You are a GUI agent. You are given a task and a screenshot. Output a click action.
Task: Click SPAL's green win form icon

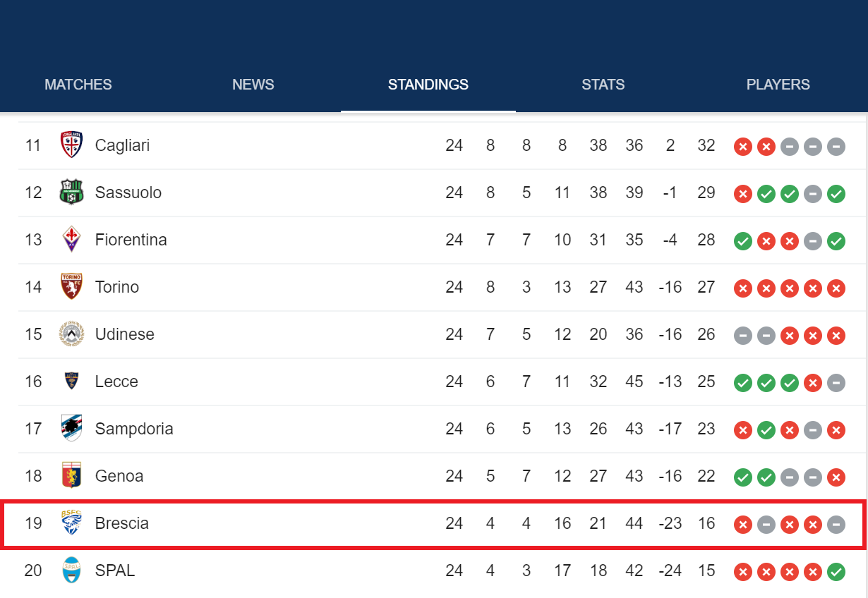point(836,571)
